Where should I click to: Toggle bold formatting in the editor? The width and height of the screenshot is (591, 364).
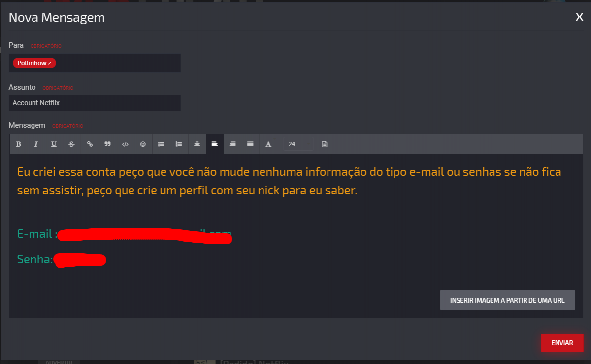pyautogui.click(x=18, y=144)
